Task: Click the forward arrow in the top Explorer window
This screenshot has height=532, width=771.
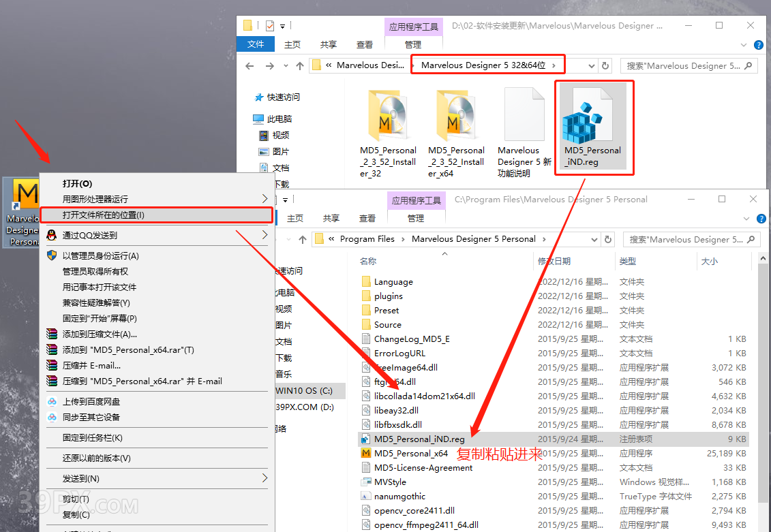Action: click(x=269, y=65)
